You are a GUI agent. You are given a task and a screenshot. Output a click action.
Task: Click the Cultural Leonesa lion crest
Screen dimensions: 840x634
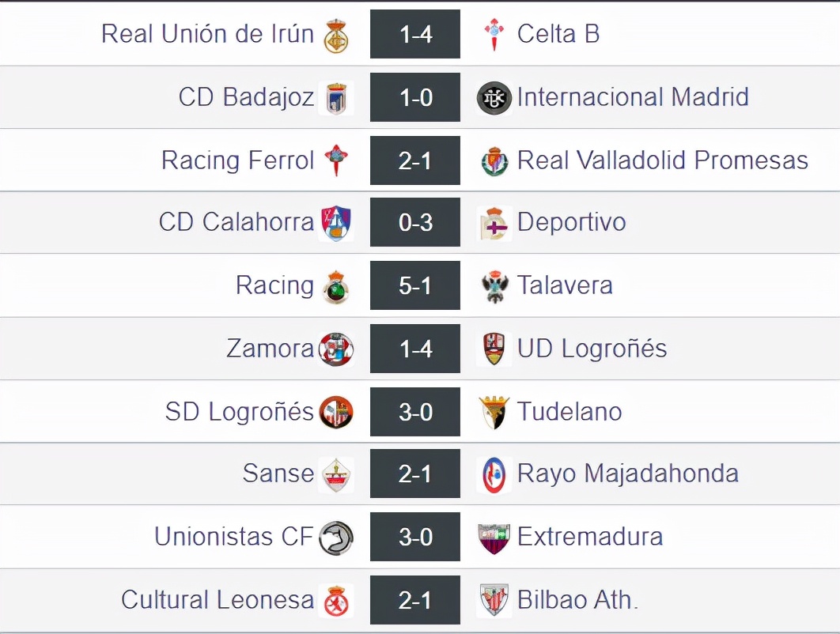pos(336,601)
